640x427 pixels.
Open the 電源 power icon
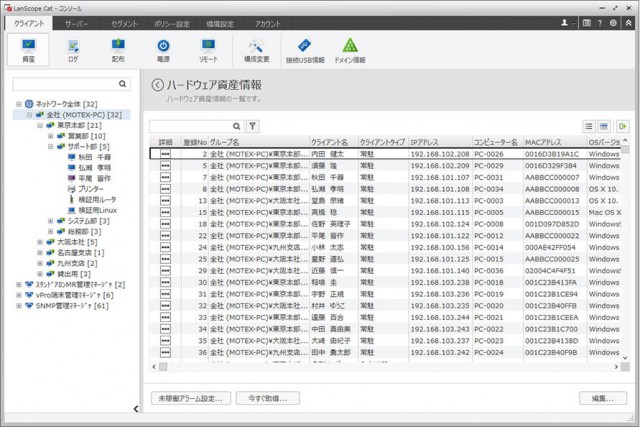point(163,50)
